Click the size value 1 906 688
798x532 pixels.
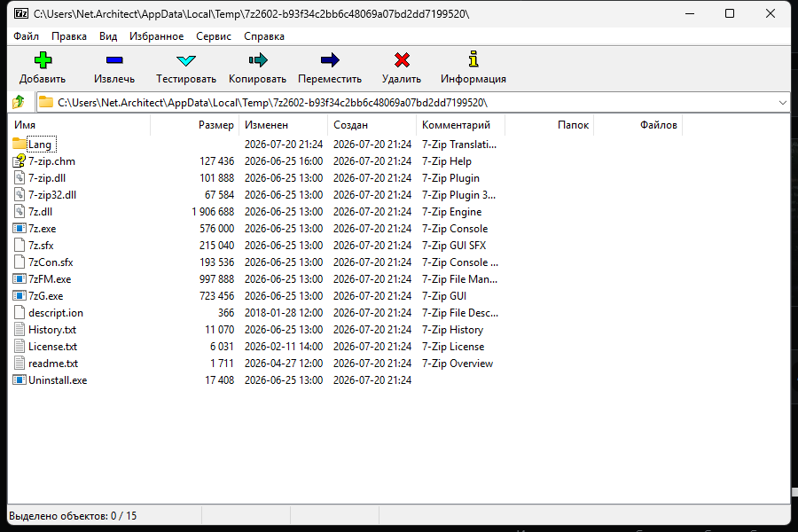[x=213, y=212]
